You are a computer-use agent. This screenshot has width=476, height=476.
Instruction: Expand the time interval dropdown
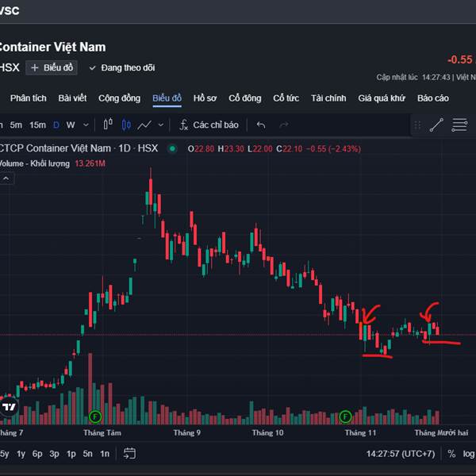pyautogui.click(x=86, y=125)
